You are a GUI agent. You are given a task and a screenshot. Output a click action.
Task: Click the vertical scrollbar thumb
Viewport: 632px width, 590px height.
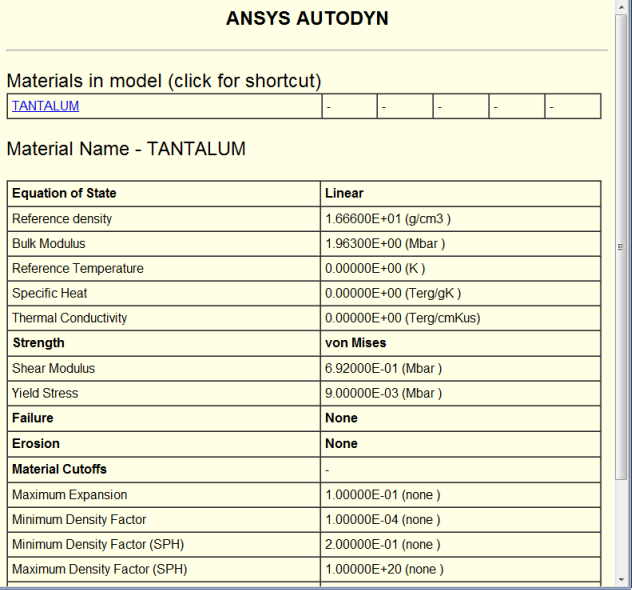click(621, 247)
